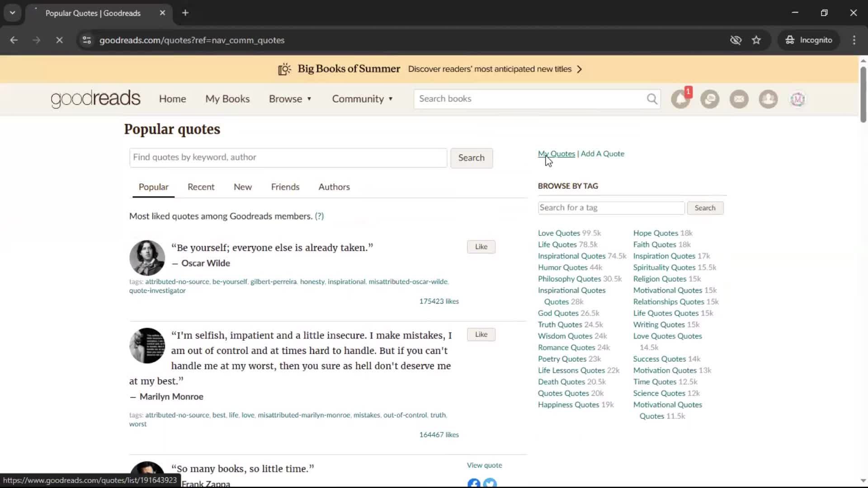Click the Goodreads logo
The image size is (868, 488).
tap(95, 99)
